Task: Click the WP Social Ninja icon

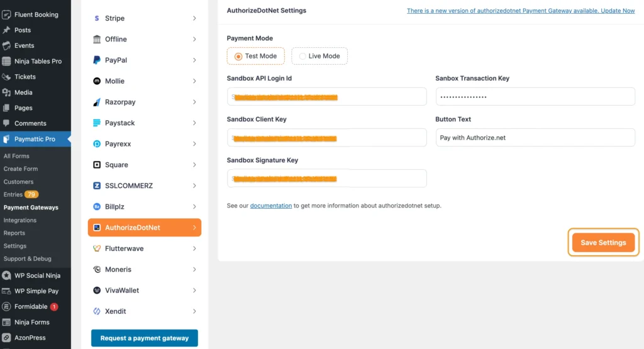Action: (6, 275)
